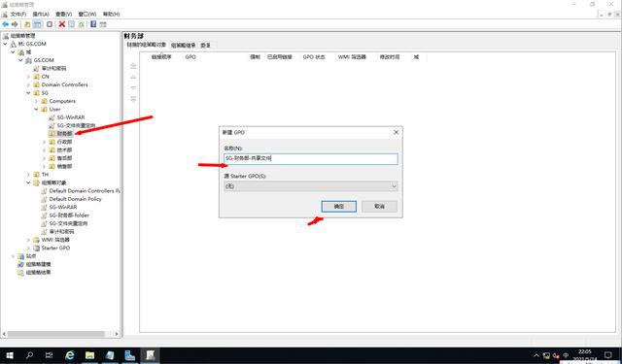Click the red X delete toolbar icon

[x=62, y=24]
